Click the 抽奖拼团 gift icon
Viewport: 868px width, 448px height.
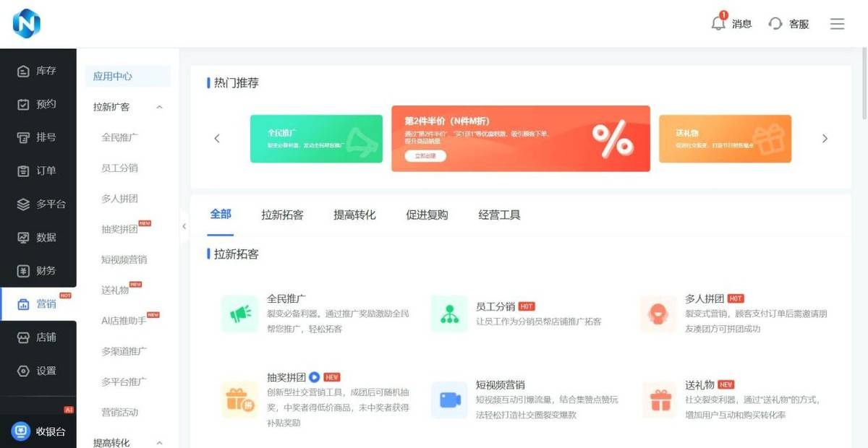tap(239, 400)
